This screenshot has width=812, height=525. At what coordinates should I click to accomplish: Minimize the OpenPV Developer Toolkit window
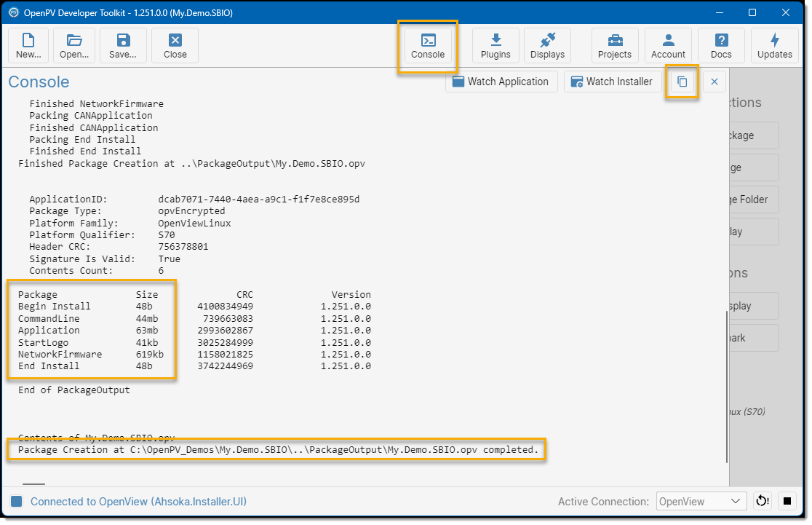(x=720, y=12)
